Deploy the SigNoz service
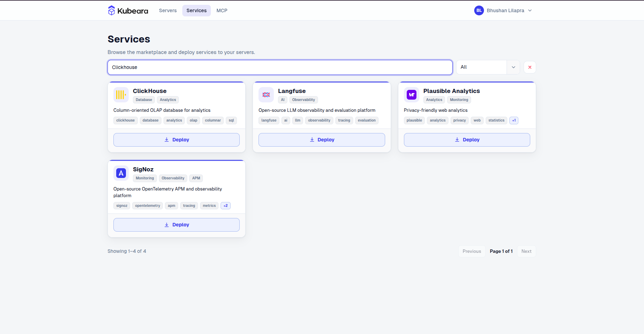The image size is (644, 334). point(176,225)
